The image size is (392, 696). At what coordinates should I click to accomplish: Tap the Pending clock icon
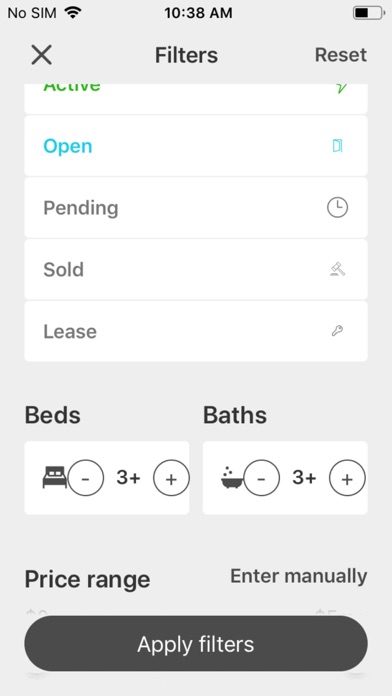[x=337, y=207]
